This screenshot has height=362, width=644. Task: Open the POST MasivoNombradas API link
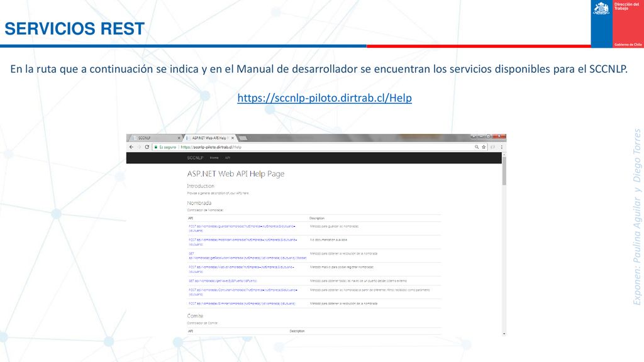coord(241,269)
